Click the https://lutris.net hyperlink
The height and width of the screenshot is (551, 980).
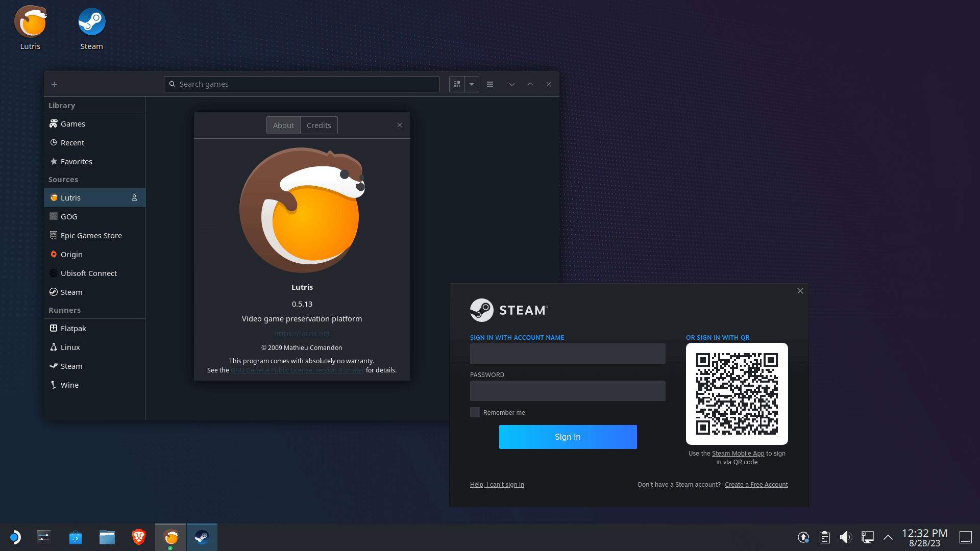tap(302, 334)
